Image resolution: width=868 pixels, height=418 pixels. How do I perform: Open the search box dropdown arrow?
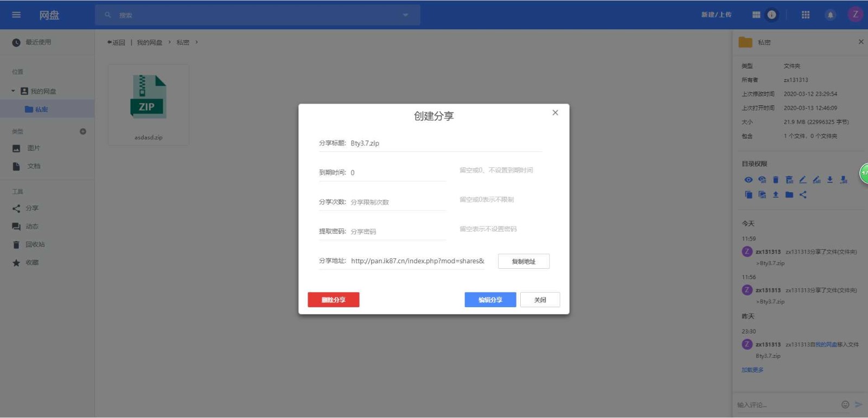tap(405, 15)
